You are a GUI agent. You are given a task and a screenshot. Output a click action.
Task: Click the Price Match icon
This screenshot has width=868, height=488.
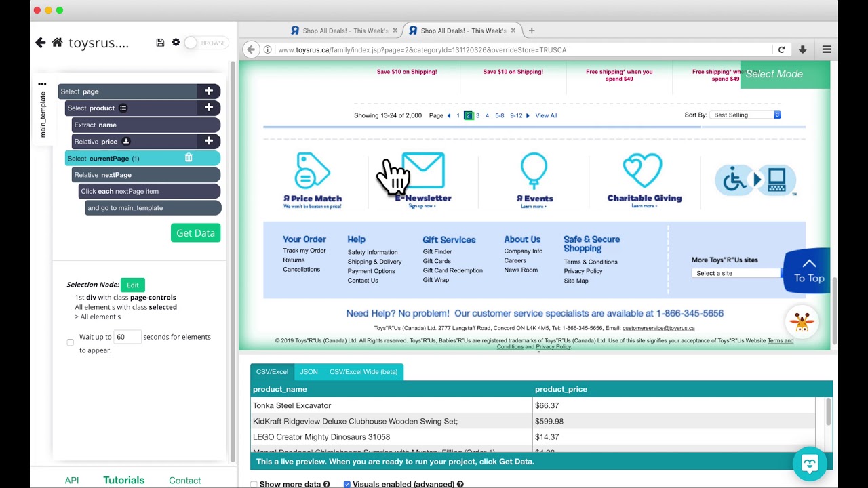click(x=312, y=170)
